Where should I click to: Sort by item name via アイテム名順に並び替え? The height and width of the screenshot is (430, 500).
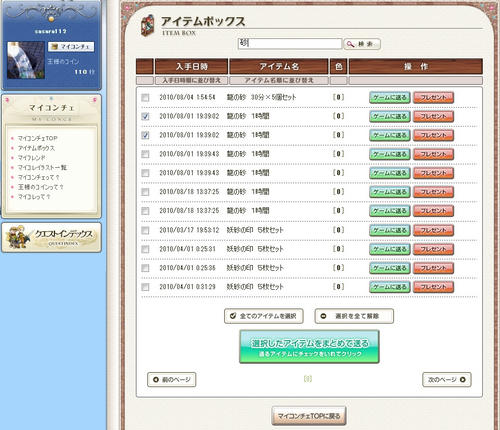279,80
